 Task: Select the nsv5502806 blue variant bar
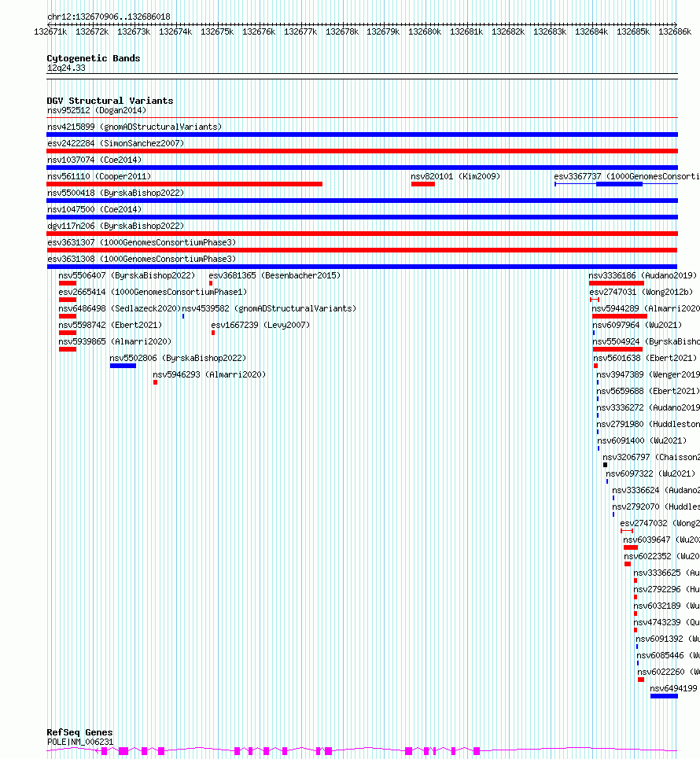[123, 366]
